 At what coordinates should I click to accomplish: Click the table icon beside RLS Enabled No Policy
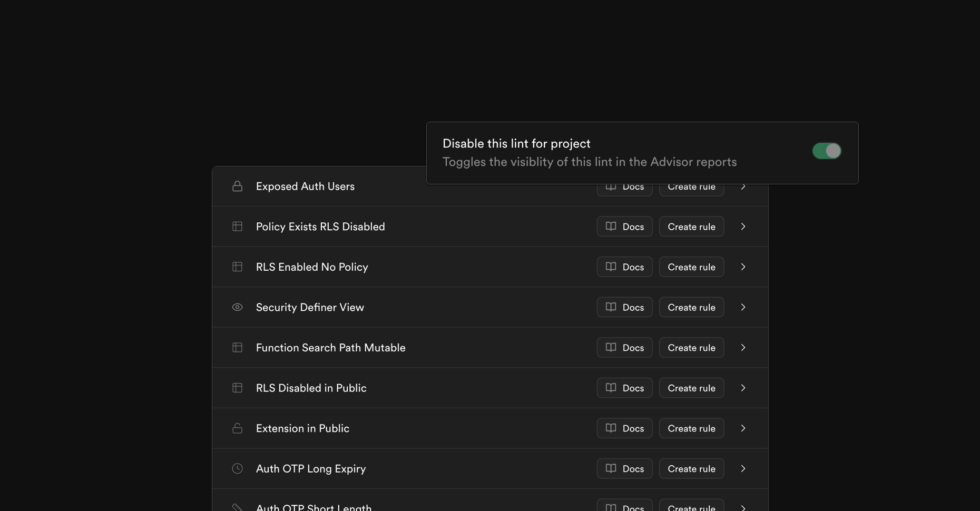coord(237,267)
